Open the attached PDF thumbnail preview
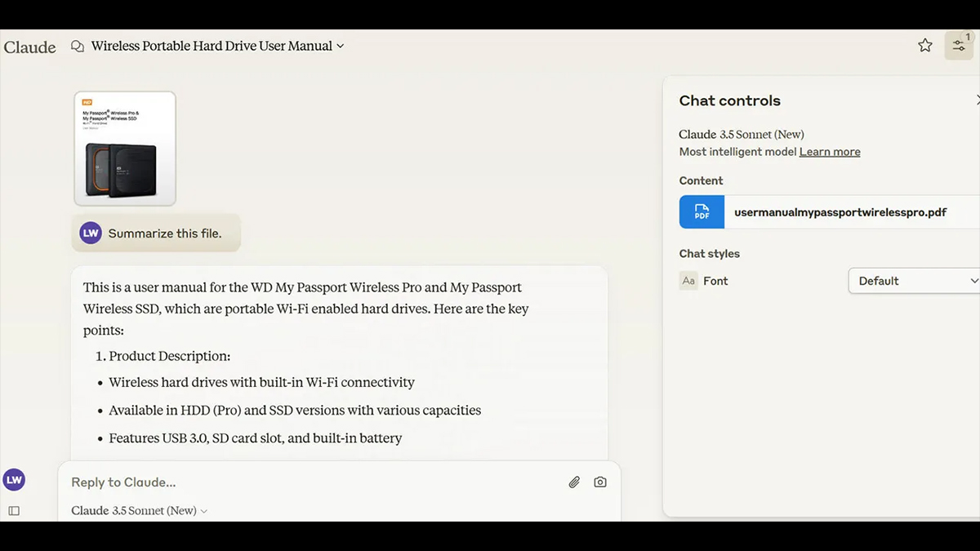This screenshot has width=980, height=551. pyautogui.click(x=125, y=148)
